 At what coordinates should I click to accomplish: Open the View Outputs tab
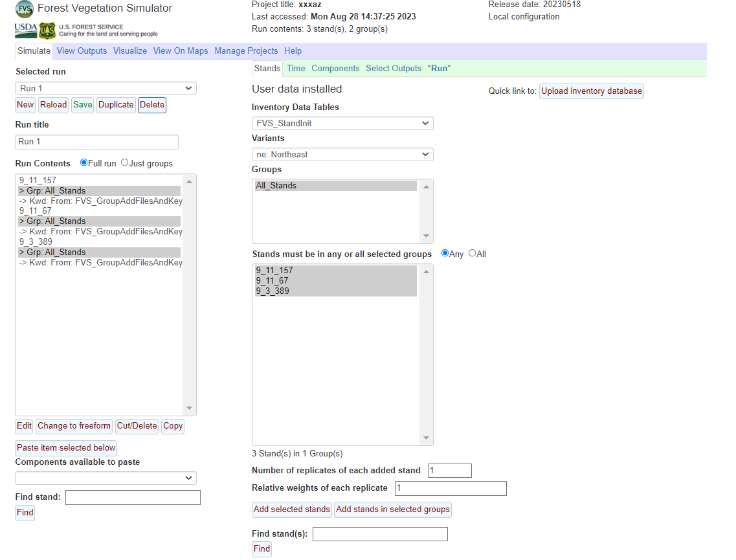coord(82,50)
